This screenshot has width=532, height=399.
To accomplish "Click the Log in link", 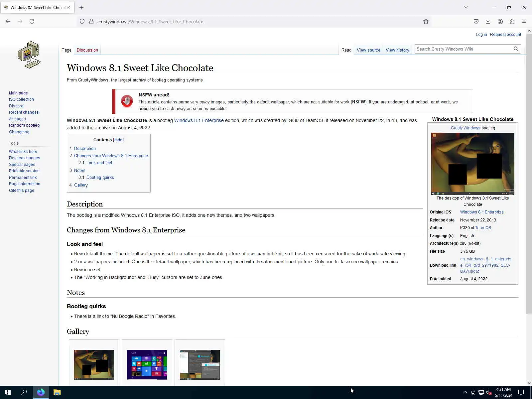I will pyautogui.click(x=481, y=35).
